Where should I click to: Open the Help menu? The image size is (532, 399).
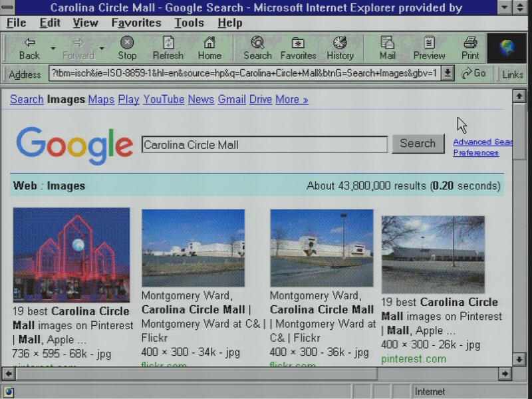point(229,23)
